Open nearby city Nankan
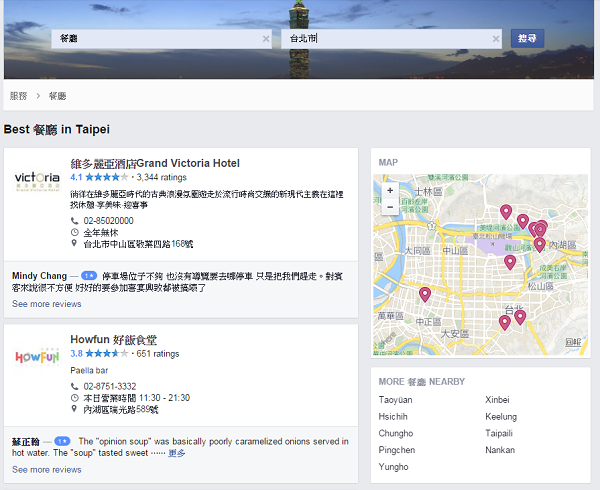This screenshot has height=490, width=600. click(x=500, y=450)
